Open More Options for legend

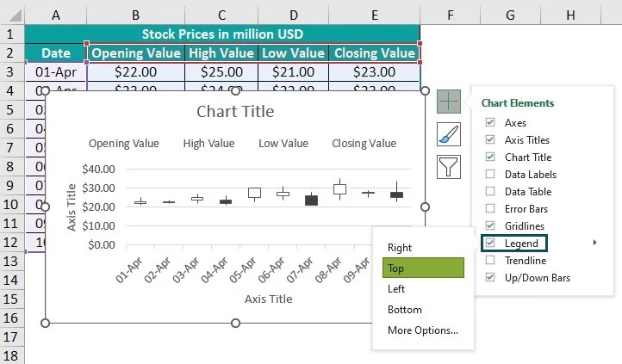pos(423,330)
